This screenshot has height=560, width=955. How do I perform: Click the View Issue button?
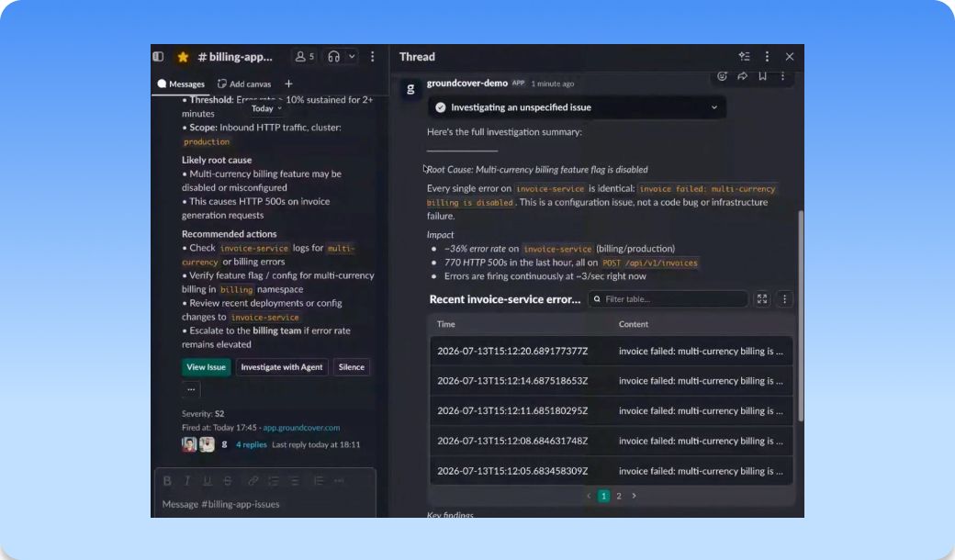point(206,367)
